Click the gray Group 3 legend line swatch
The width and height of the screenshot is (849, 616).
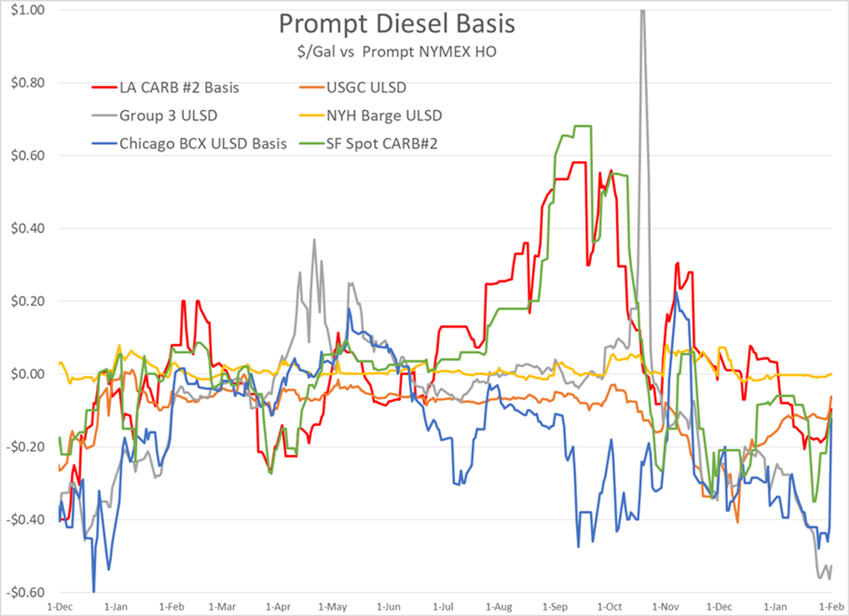pos(104,116)
